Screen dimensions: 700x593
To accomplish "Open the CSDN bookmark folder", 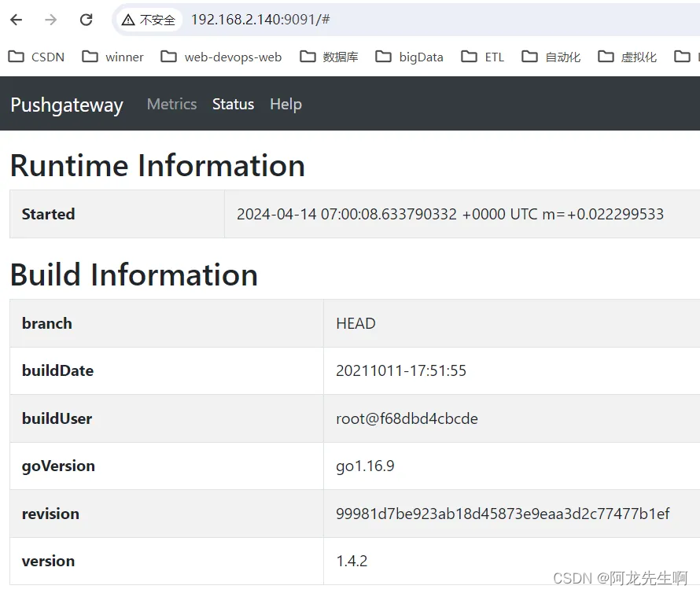I will tap(37, 57).
